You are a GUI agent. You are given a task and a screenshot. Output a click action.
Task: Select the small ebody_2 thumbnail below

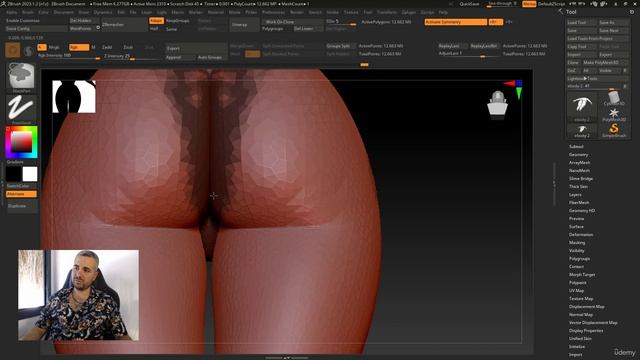(x=582, y=131)
